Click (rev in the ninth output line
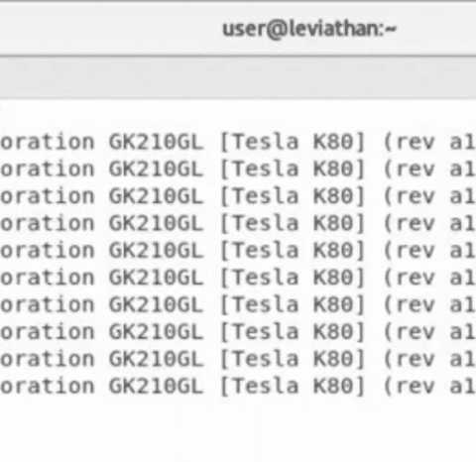The image size is (476, 462). coord(410,359)
